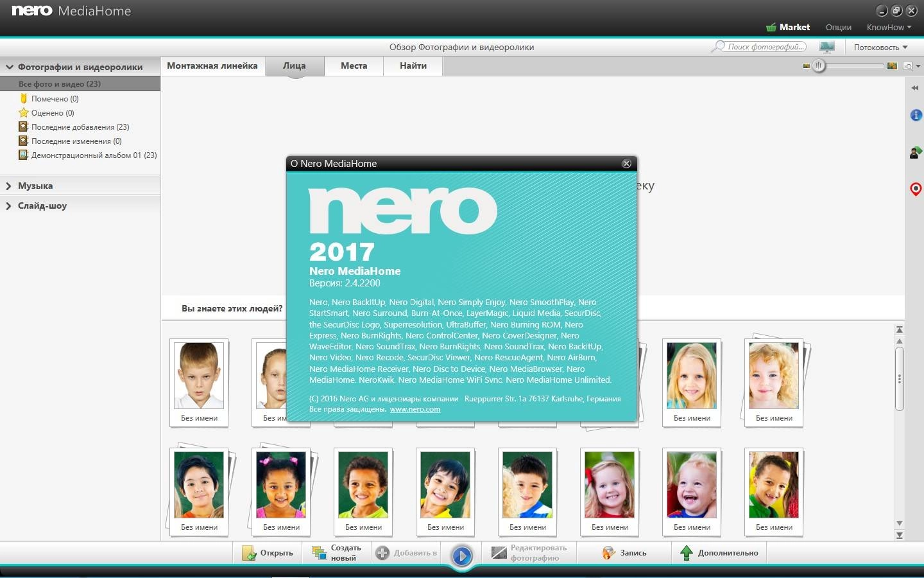Click the Открыть button
This screenshot has width=924, height=578.
(268, 553)
